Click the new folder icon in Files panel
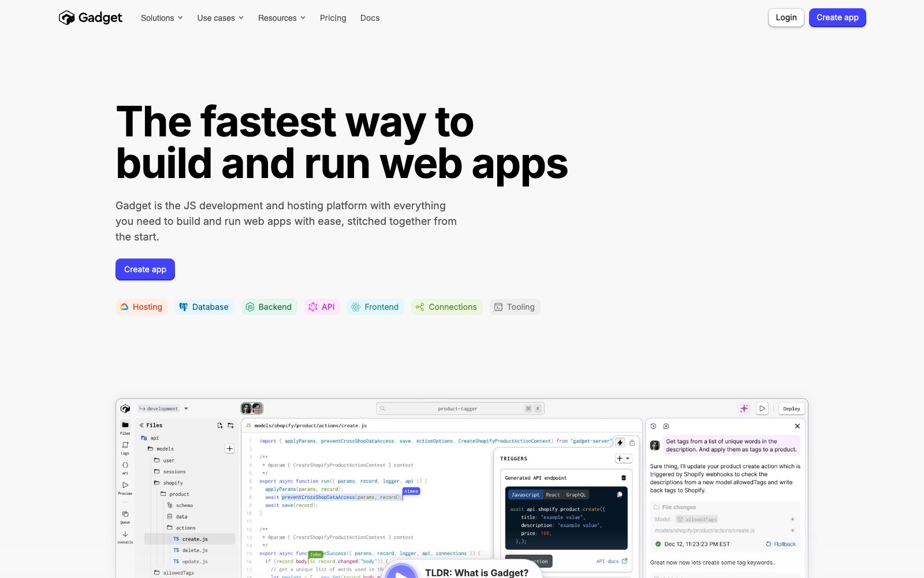 (x=230, y=425)
